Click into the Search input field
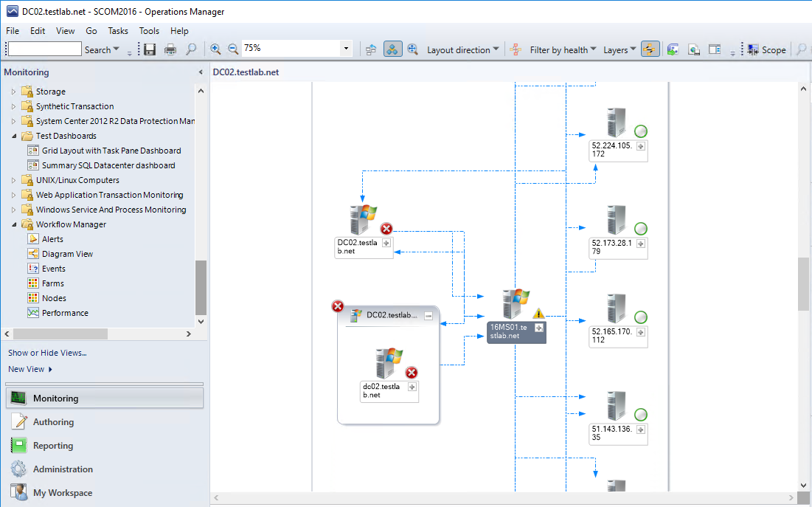The image size is (812, 507). (44, 49)
